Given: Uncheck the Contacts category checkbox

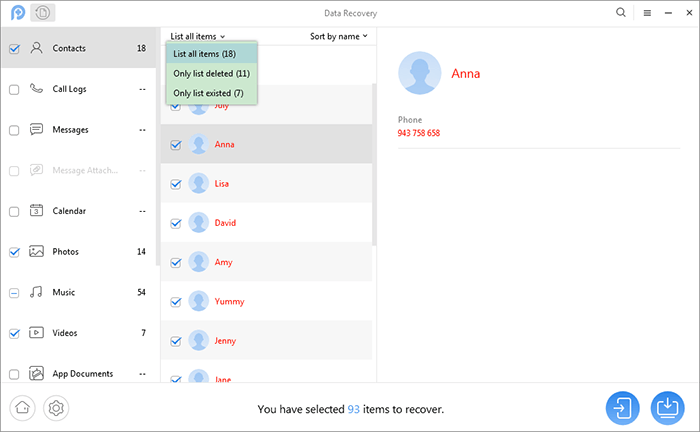Looking at the screenshot, I should (x=14, y=49).
